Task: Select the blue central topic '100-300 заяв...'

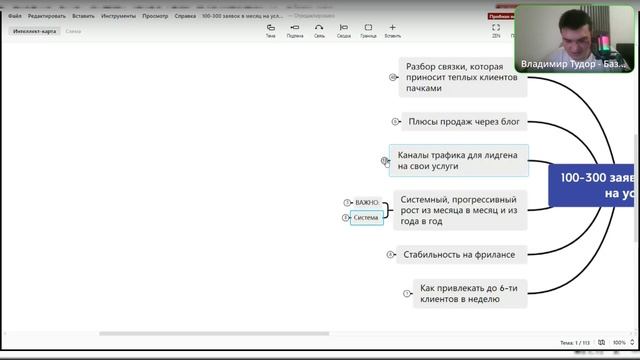Action: pyautogui.click(x=592, y=185)
